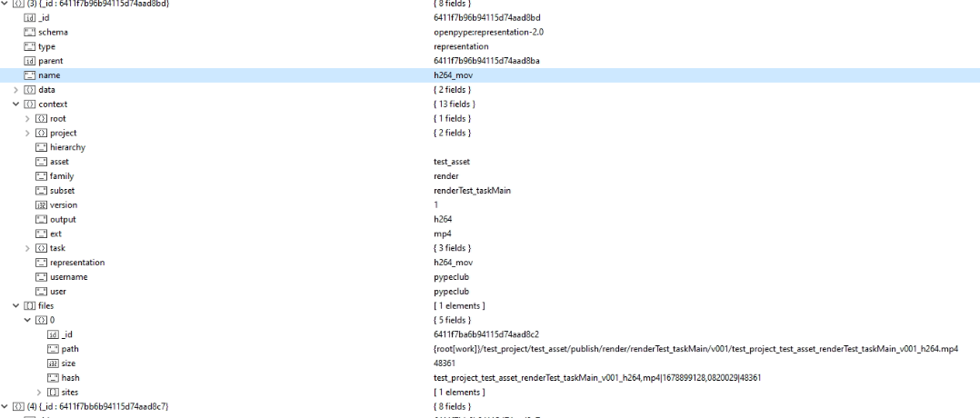Image resolution: width=980 pixels, height=418 pixels.
Task: Expand the root node under context
Action: (27, 118)
